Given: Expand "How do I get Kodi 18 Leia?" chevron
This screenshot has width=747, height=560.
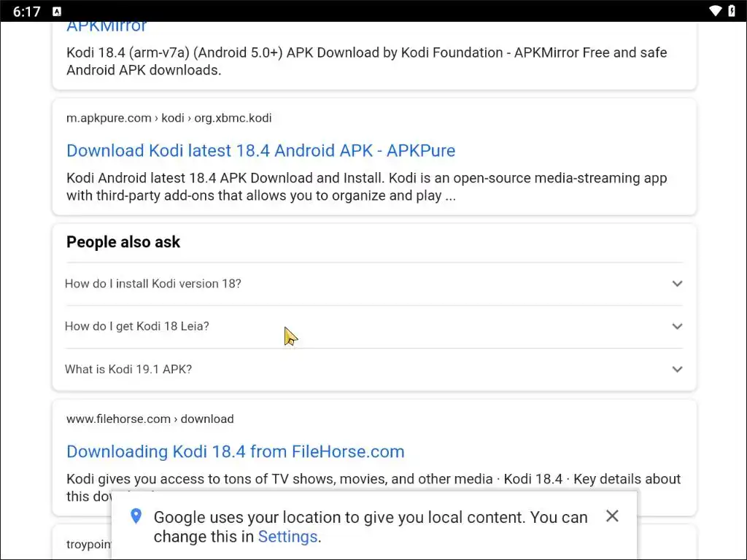Looking at the screenshot, I should click(x=677, y=327).
